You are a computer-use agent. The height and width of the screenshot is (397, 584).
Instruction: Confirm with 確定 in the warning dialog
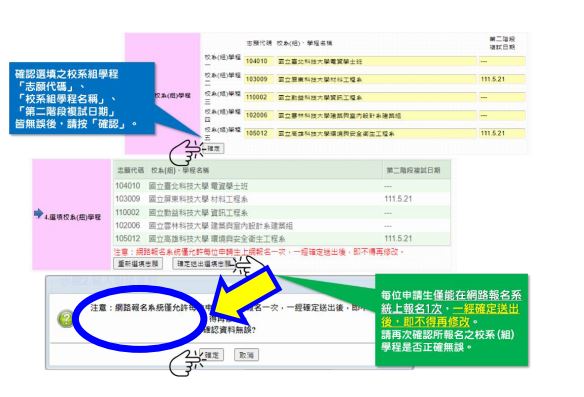[x=212, y=355]
